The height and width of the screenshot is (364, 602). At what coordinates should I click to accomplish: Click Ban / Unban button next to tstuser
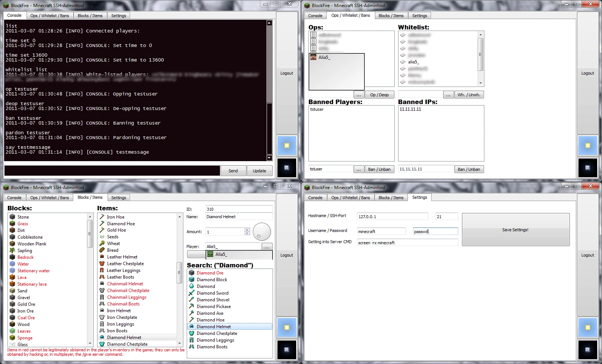tap(379, 169)
